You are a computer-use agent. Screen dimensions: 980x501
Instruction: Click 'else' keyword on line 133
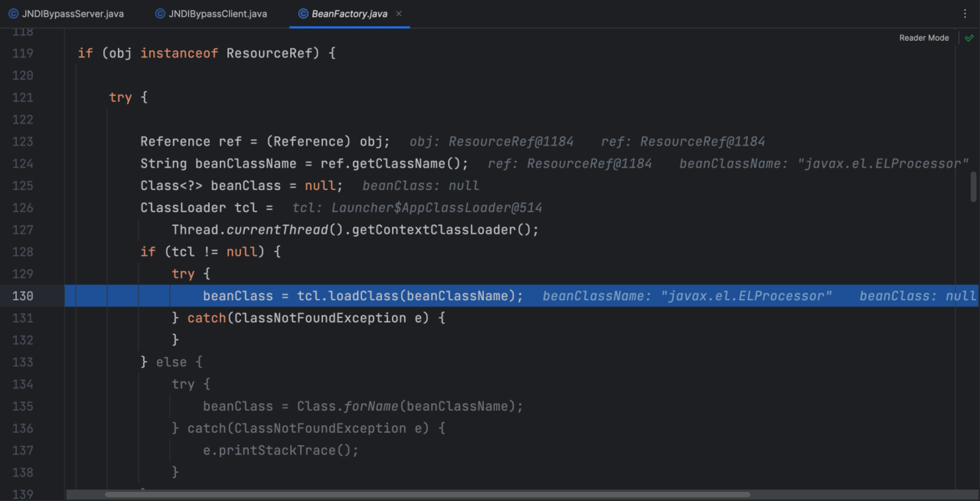click(171, 362)
